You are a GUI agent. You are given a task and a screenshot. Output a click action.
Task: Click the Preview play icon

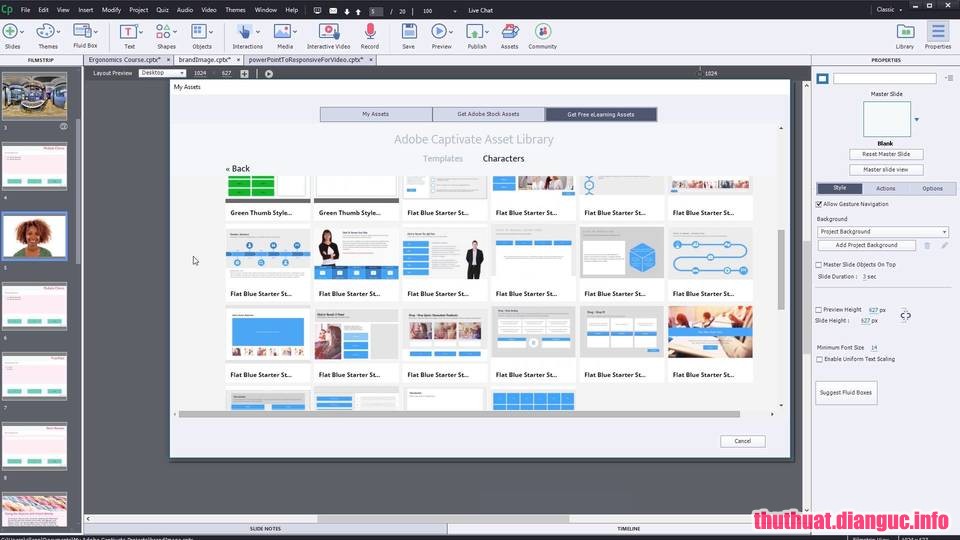[x=438, y=31]
